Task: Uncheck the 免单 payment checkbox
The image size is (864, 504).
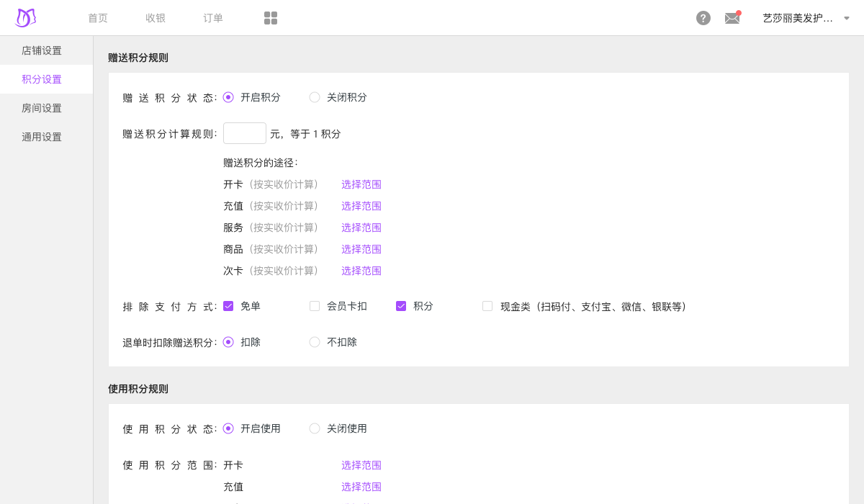Action: (x=228, y=306)
